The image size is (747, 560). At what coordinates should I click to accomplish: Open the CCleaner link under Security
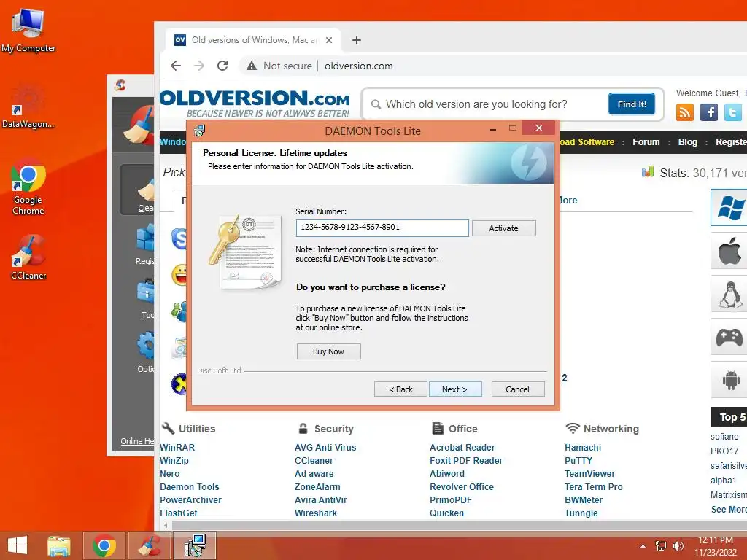(x=314, y=461)
